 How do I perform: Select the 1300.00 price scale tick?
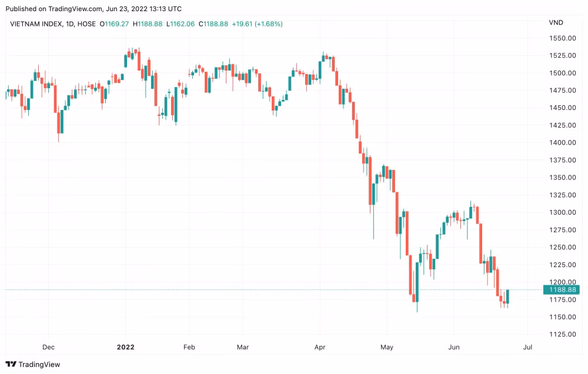click(x=563, y=212)
